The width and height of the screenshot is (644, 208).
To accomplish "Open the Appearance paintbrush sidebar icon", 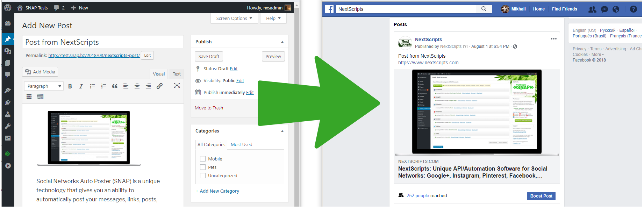I will click(x=8, y=91).
